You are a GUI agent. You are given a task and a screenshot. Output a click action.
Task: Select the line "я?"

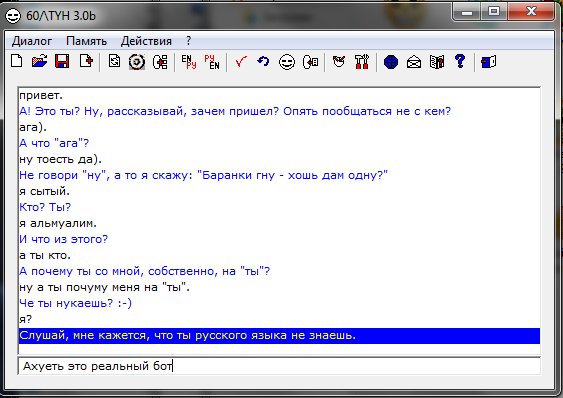[279, 319]
